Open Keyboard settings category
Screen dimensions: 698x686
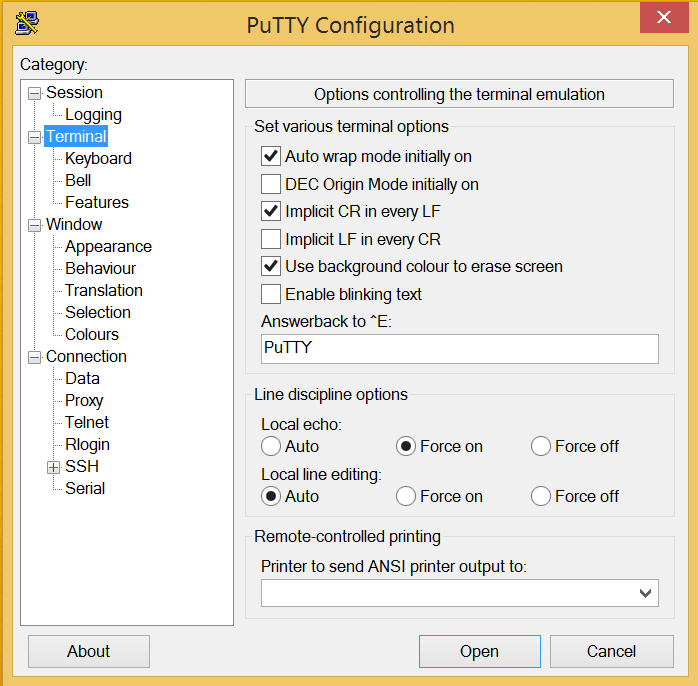pyautogui.click(x=98, y=158)
